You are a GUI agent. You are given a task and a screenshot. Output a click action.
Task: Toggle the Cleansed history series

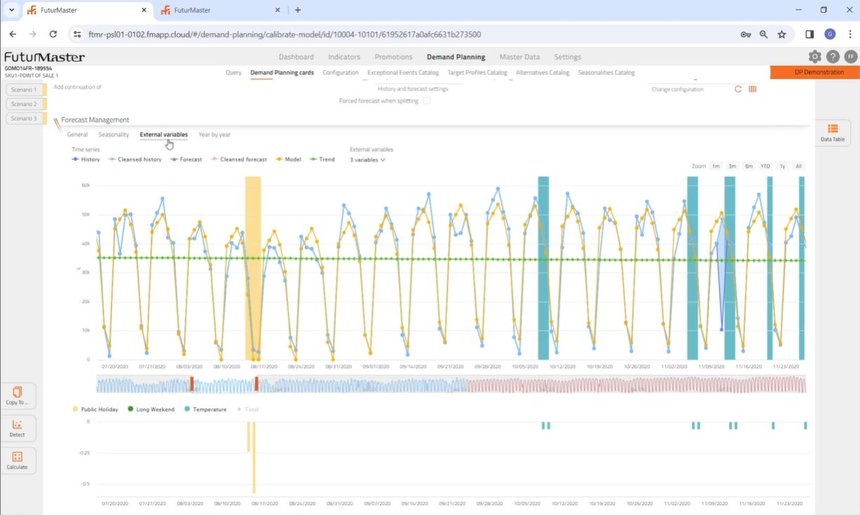pos(135,159)
